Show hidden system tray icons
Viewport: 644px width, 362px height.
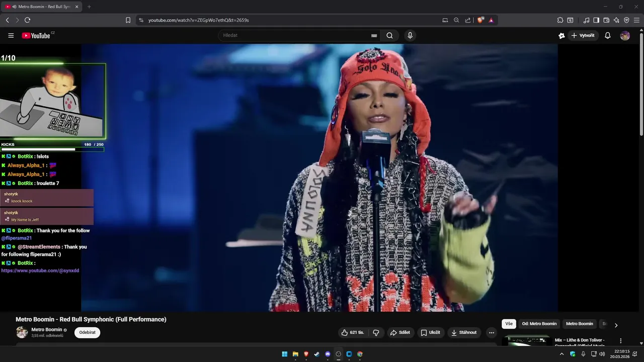pyautogui.click(x=562, y=354)
